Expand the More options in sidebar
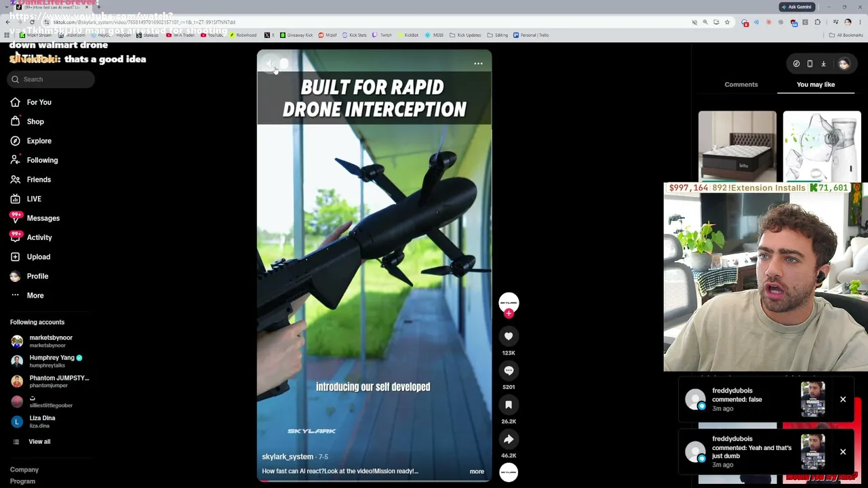 (27, 296)
